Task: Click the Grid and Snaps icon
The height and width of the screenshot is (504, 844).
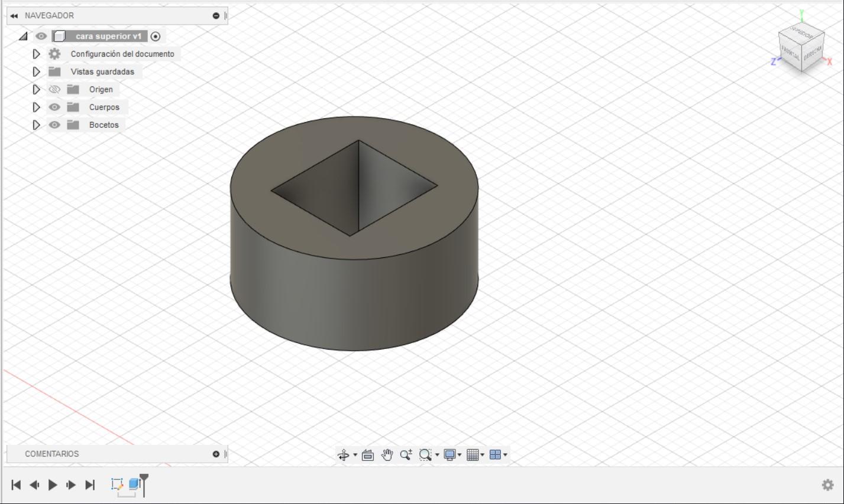Action: [473, 455]
